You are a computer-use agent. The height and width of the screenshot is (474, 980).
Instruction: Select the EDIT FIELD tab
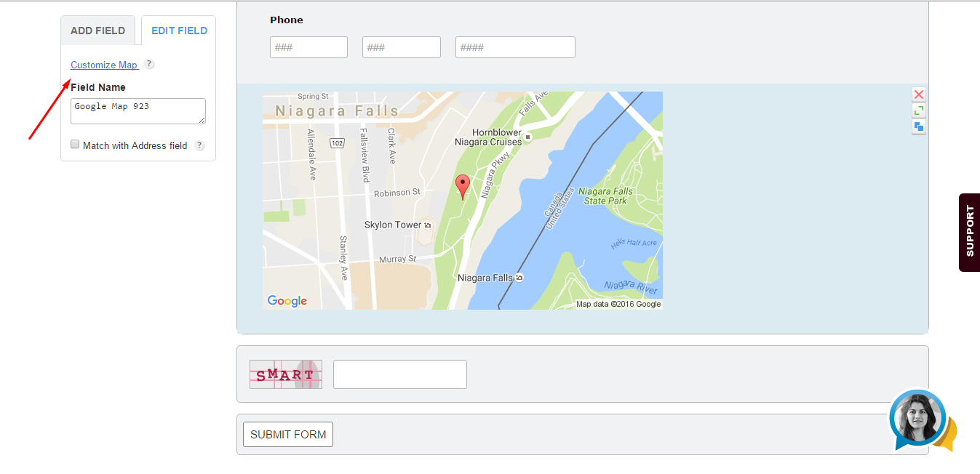click(179, 31)
